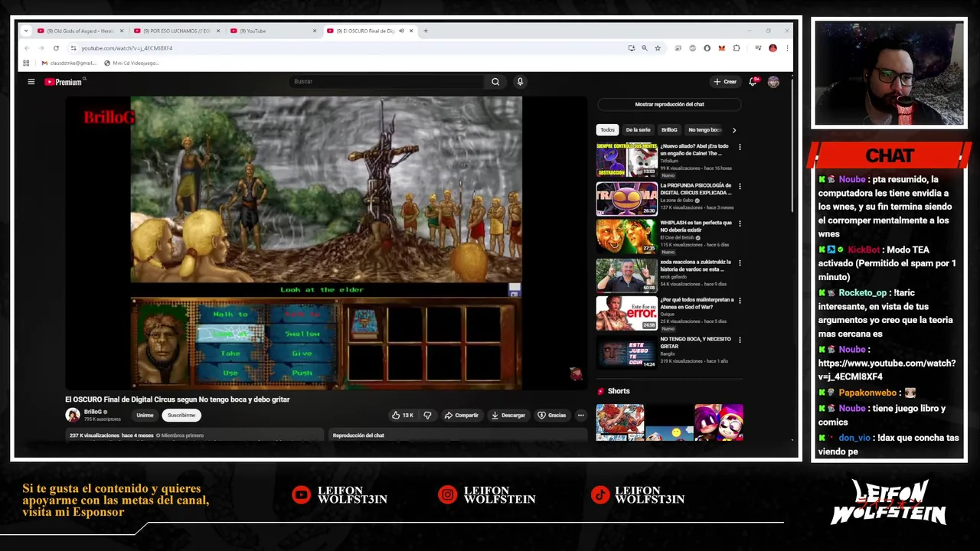Screen dimensions: 980x551
Task: Open YouTube notifications bell
Action: (753, 82)
